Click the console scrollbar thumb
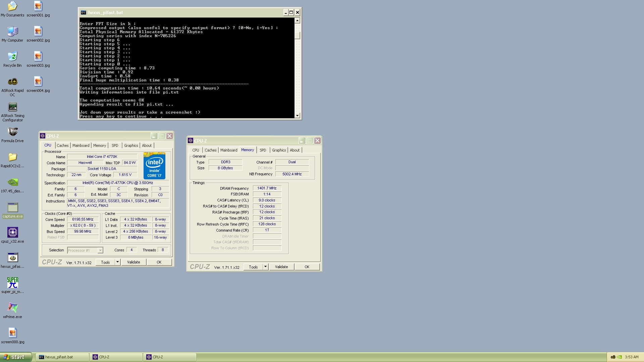Screen dimensions: 644x362 (x=297, y=36)
